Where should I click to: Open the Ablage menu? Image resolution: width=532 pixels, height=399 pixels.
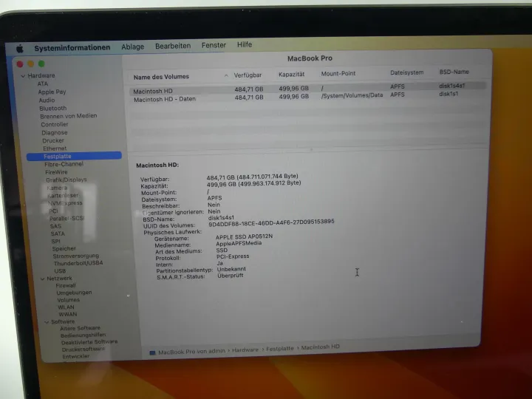pos(133,47)
